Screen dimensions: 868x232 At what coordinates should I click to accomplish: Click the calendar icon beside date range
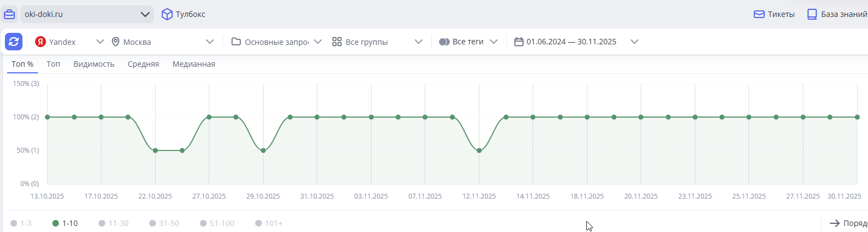518,42
